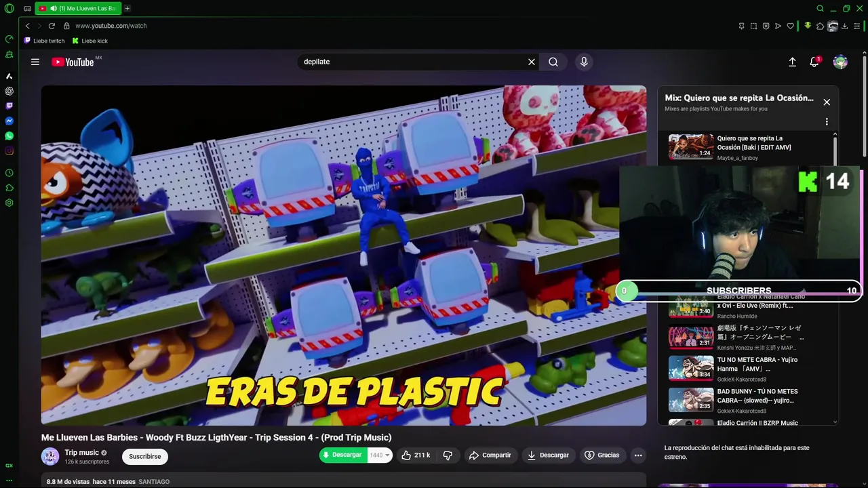Start voice search with microphone
The height and width of the screenshot is (488, 868).
584,62
